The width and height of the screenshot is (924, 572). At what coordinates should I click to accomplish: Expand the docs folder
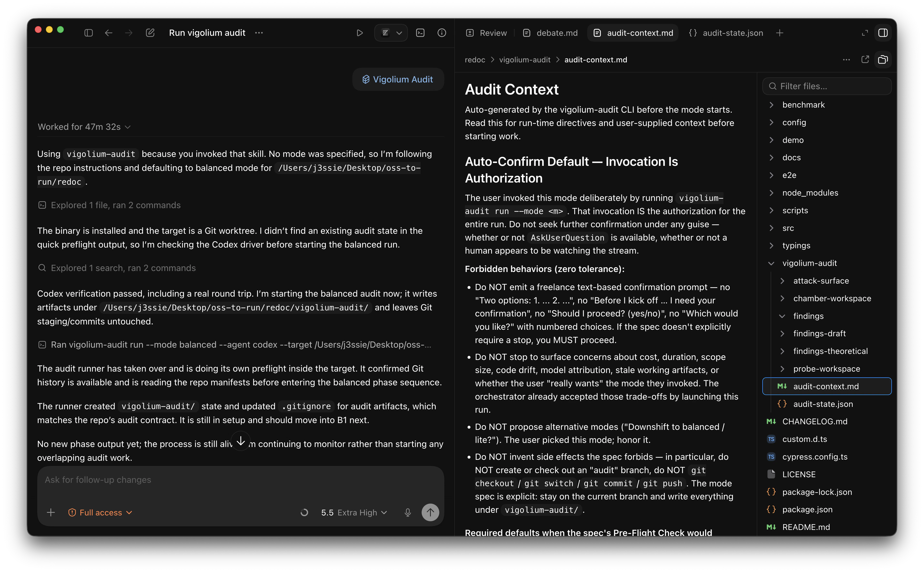(x=827, y=157)
